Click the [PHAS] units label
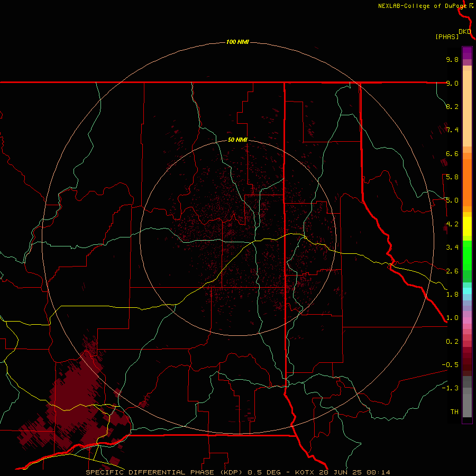Image resolution: width=476 pixels, height=476 pixels. 447,36
